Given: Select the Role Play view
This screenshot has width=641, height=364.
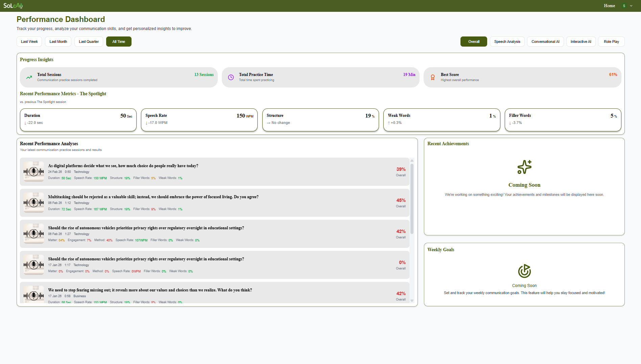Looking at the screenshot, I should pyautogui.click(x=611, y=41).
